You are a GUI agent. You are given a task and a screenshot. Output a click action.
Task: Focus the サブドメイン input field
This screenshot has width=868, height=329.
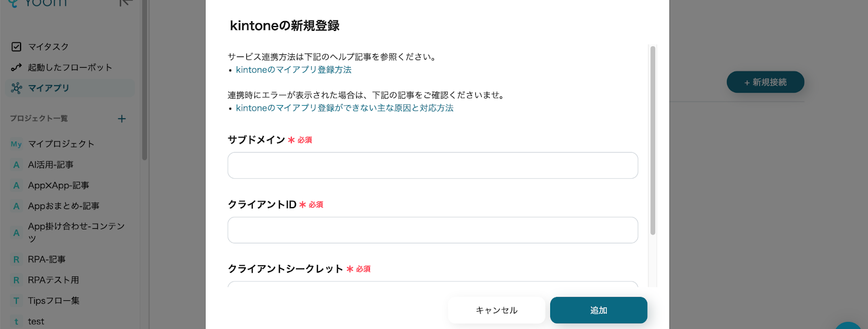pyautogui.click(x=433, y=165)
